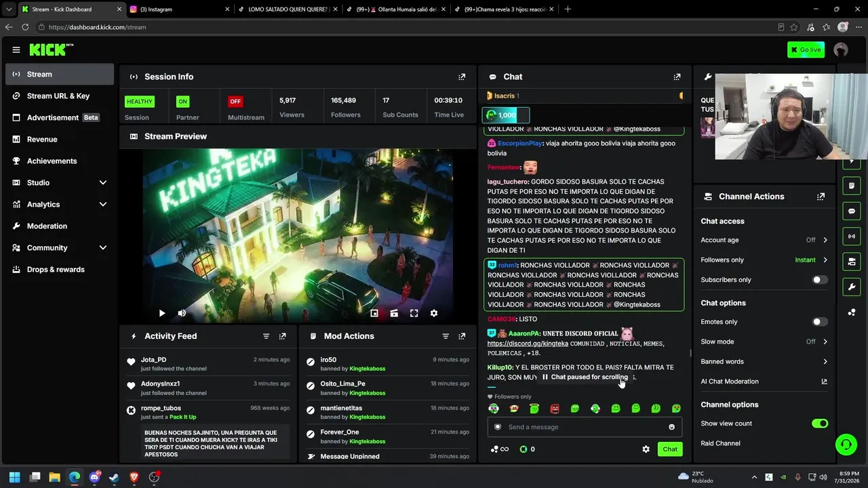The height and width of the screenshot is (488, 868).
Task: Open Stream URL & Key in the sidebar
Action: [x=60, y=96]
